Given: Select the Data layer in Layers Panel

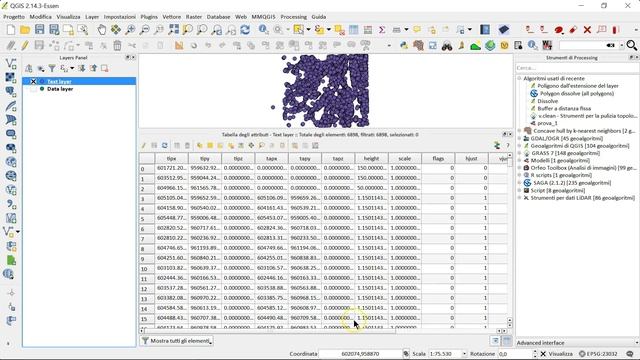Looking at the screenshot, I should pyautogui.click(x=60, y=89).
